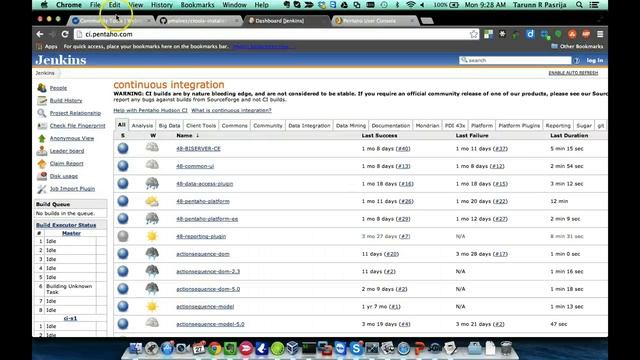
Task: Open Claim Report link
Action: point(67,164)
